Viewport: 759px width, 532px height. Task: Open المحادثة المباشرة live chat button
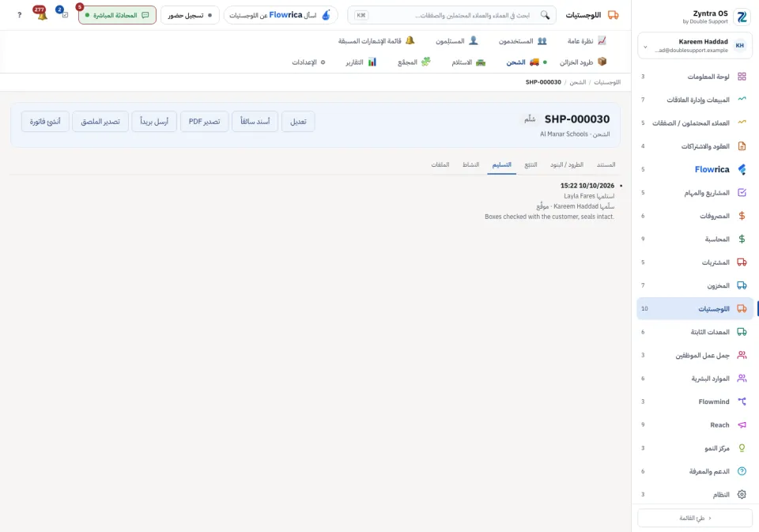coord(117,15)
